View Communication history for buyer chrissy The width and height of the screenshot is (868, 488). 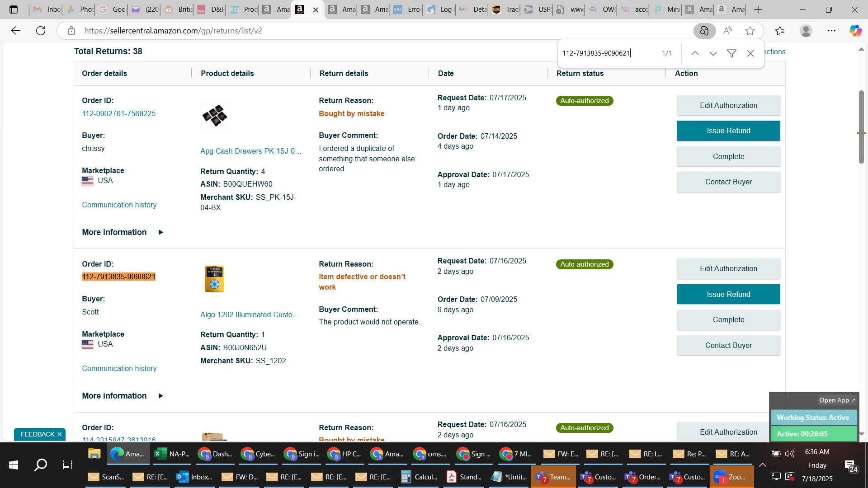click(x=119, y=205)
